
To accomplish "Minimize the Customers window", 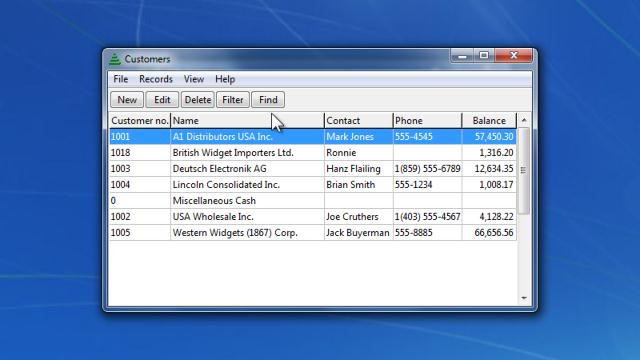I will tap(462, 56).
